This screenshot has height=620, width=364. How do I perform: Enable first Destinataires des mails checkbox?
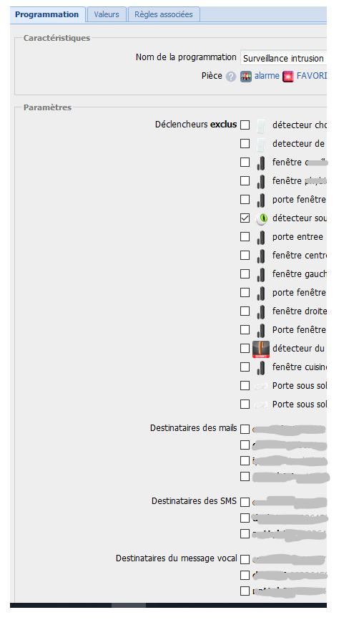245,429
